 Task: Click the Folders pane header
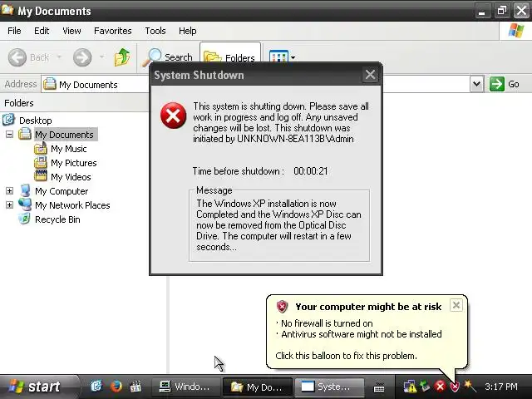(74, 103)
